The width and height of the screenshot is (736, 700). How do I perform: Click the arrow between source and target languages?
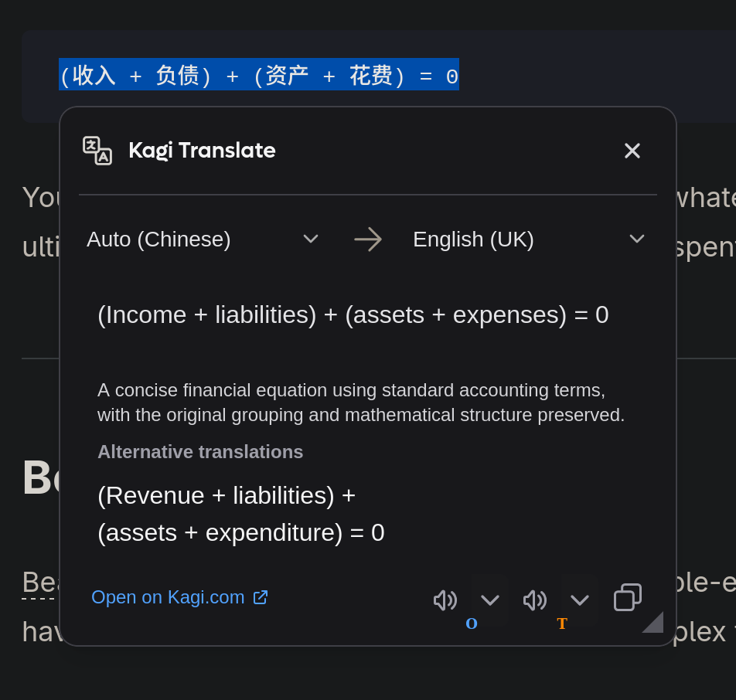(368, 240)
